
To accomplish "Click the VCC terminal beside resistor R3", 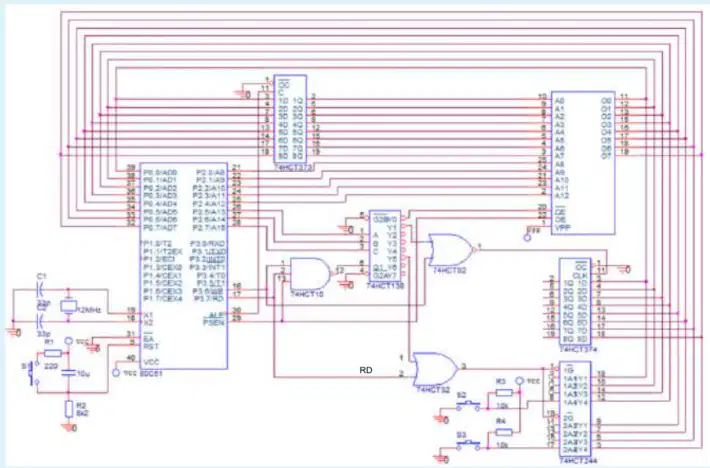I will pos(520,381).
